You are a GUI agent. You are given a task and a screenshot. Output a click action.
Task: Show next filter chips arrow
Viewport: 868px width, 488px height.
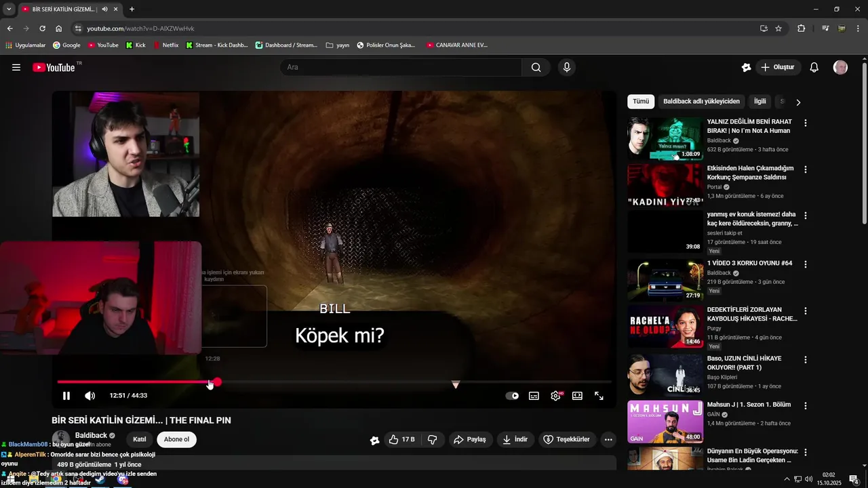coord(798,102)
